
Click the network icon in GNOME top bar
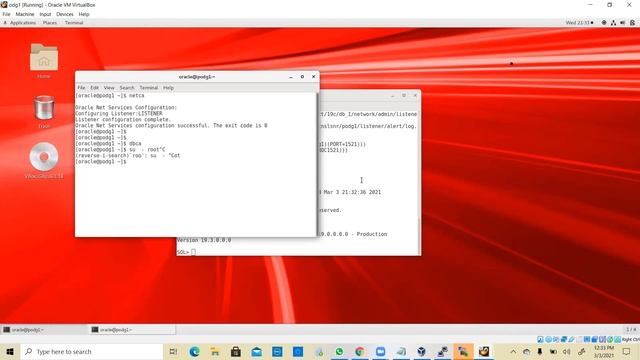[x=613, y=23]
